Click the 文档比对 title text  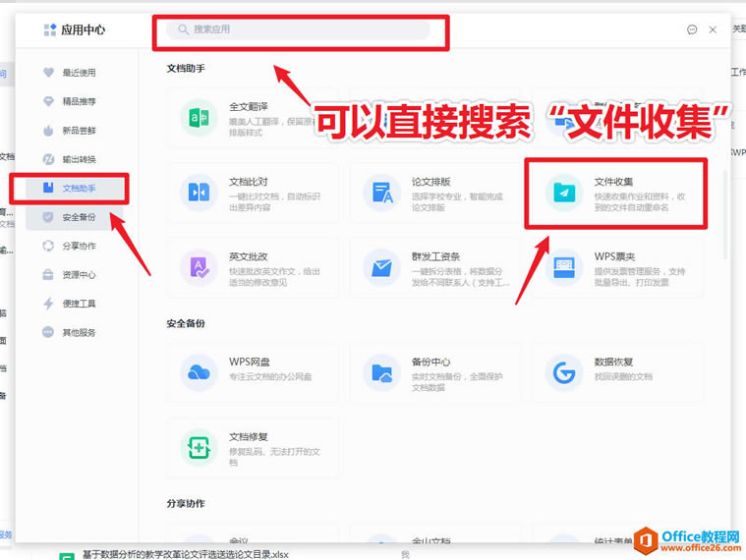[x=249, y=182]
